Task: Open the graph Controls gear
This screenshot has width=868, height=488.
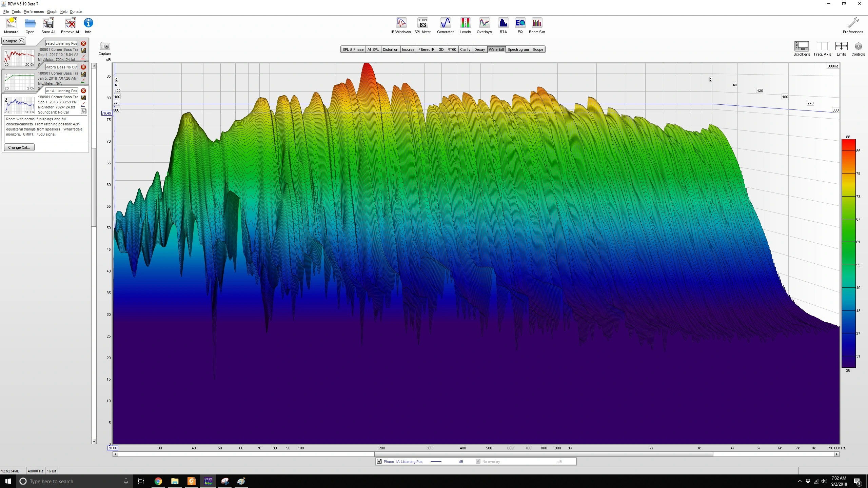Action: point(858,46)
